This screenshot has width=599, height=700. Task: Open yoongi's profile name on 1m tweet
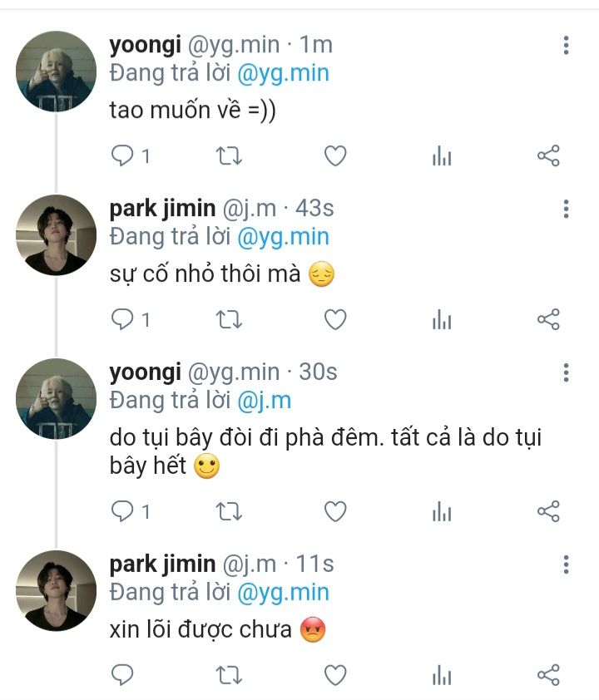pos(137,45)
